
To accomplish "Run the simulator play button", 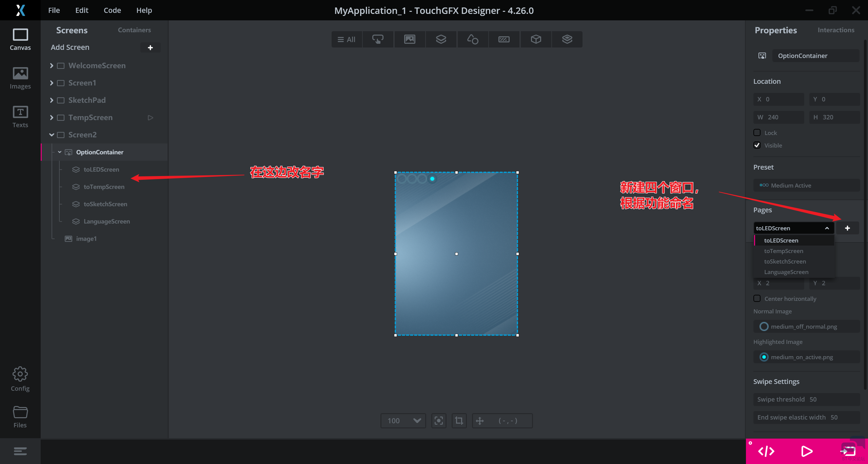I will 807,451.
